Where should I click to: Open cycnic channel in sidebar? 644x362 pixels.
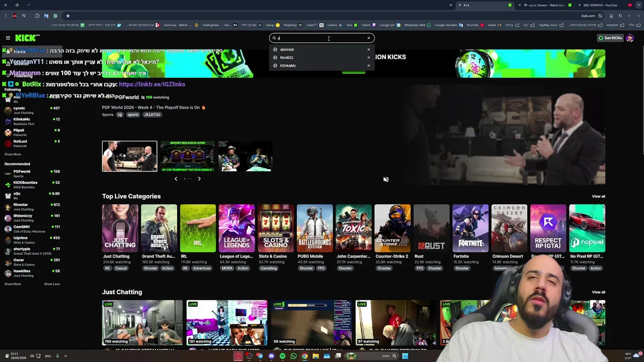[32, 110]
